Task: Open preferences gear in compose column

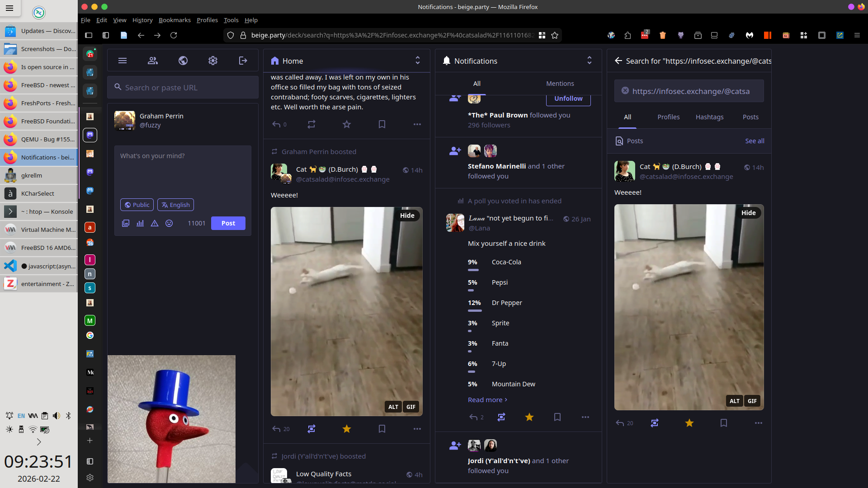Action: [213, 61]
